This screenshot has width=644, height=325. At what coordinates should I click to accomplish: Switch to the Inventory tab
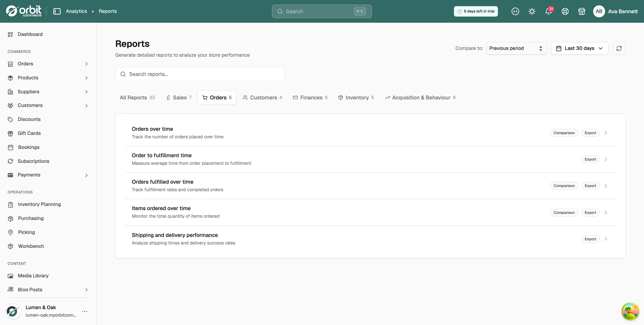356,97
